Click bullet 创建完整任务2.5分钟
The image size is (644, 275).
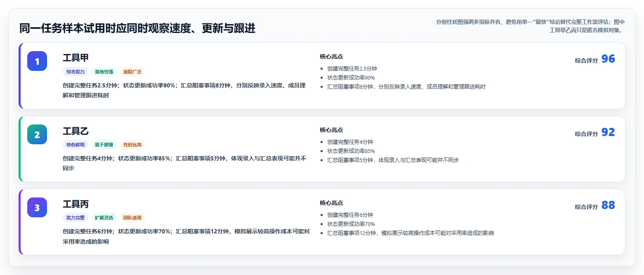point(352,68)
